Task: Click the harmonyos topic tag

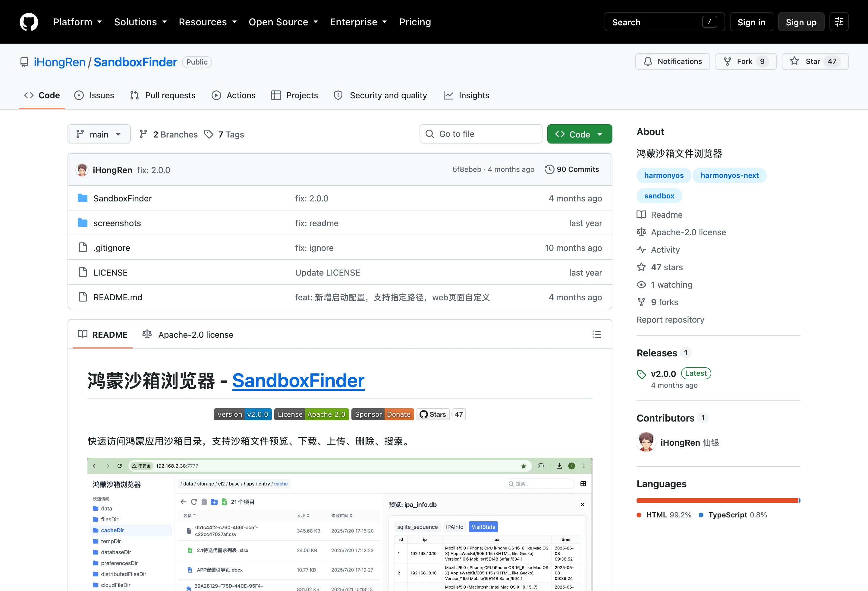Action: pos(664,175)
